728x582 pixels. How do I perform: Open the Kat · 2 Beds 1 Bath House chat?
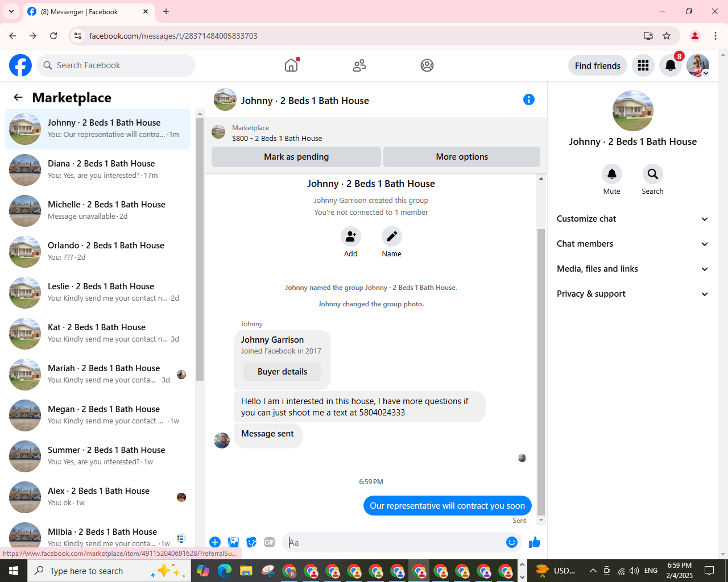pos(98,334)
